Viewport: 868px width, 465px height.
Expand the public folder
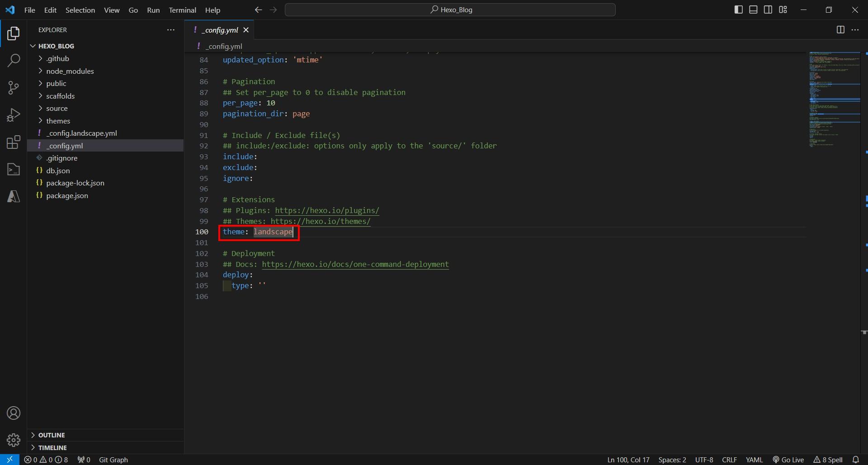105,84
